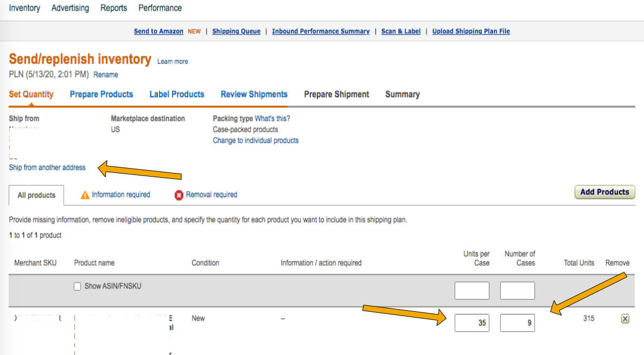Click Change to individual products
This screenshot has height=355, width=644.
tap(256, 140)
